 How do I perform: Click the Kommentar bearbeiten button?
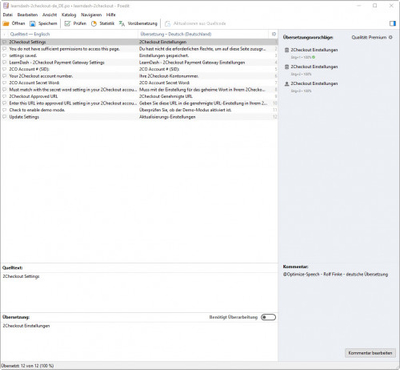(370, 353)
